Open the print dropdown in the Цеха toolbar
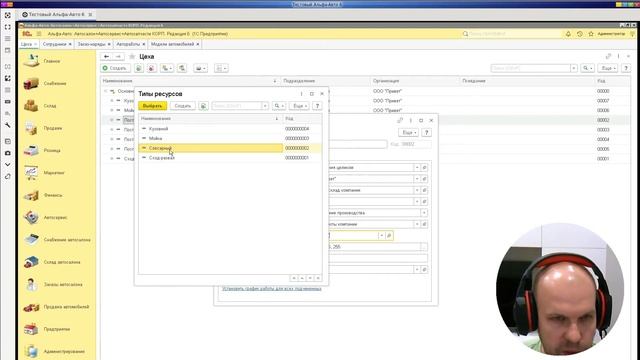The width and height of the screenshot is (640, 360). click(200, 68)
